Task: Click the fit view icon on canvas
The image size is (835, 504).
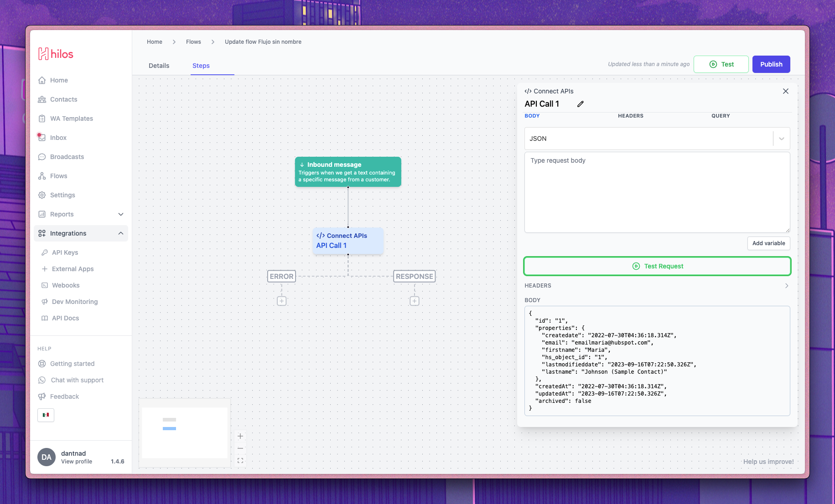Action: [240, 461]
